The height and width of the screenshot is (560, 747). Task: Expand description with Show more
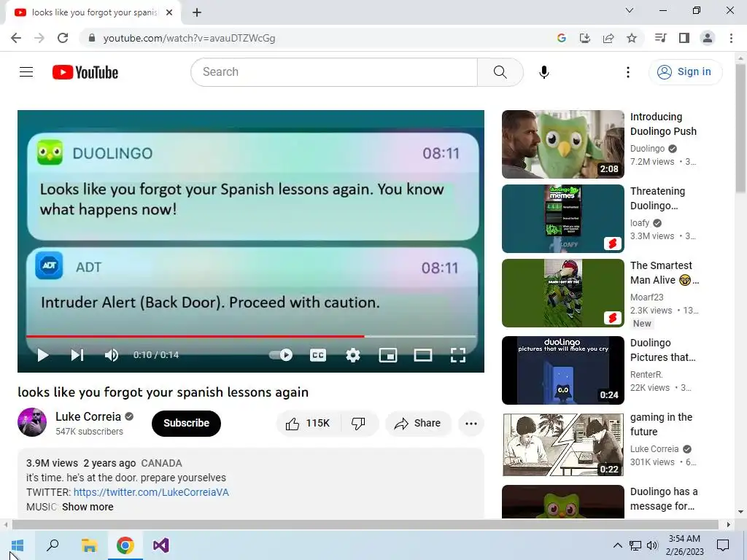pyautogui.click(x=88, y=507)
